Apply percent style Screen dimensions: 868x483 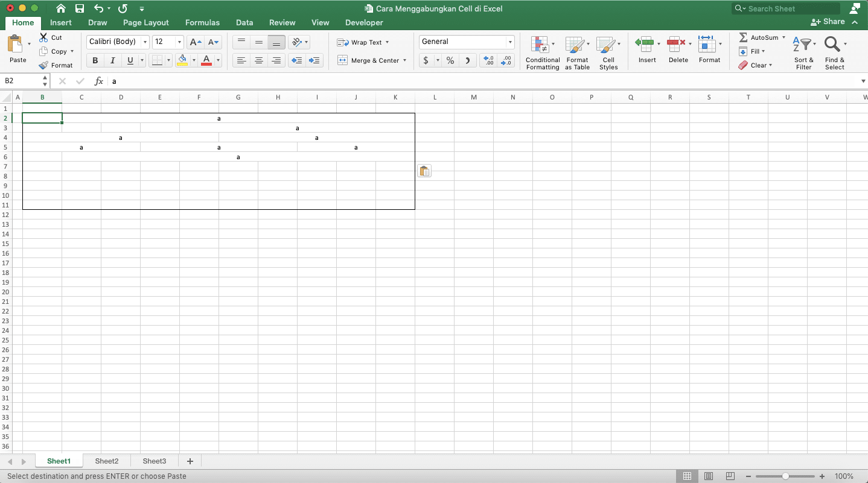pyautogui.click(x=450, y=60)
